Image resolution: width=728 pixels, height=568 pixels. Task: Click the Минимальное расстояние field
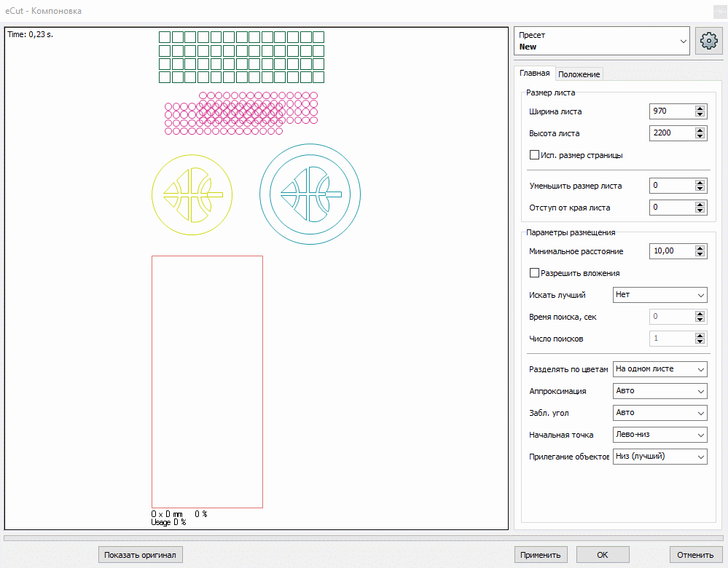[x=671, y=251]
